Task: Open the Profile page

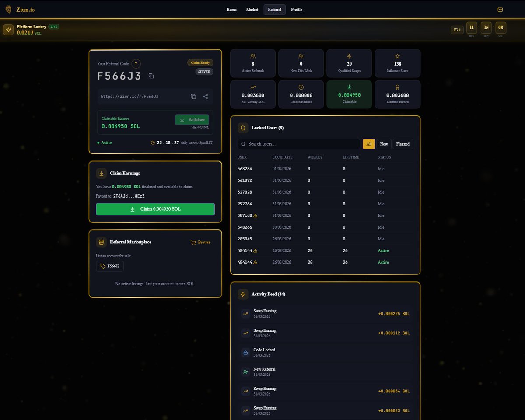Action: coord(297,10)
